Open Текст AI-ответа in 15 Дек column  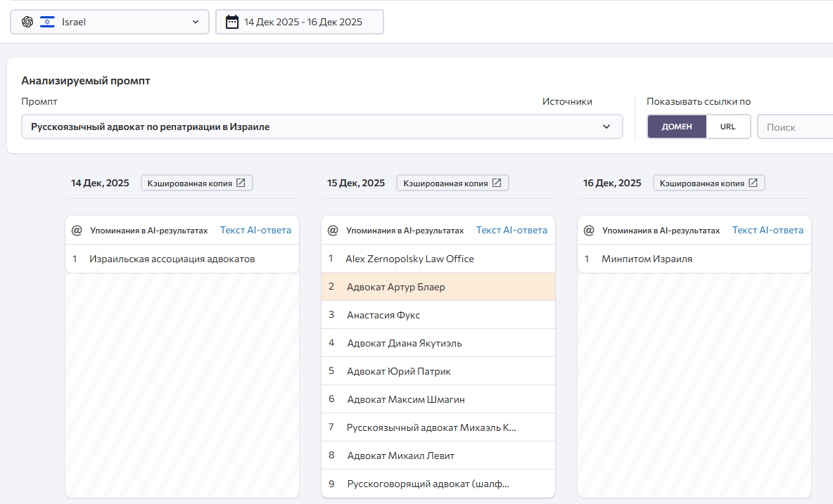[x=511, y=230]
